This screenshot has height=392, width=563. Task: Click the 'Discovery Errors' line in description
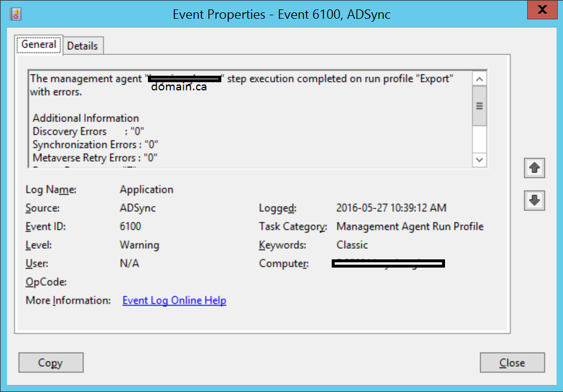(x=88, y=131)
